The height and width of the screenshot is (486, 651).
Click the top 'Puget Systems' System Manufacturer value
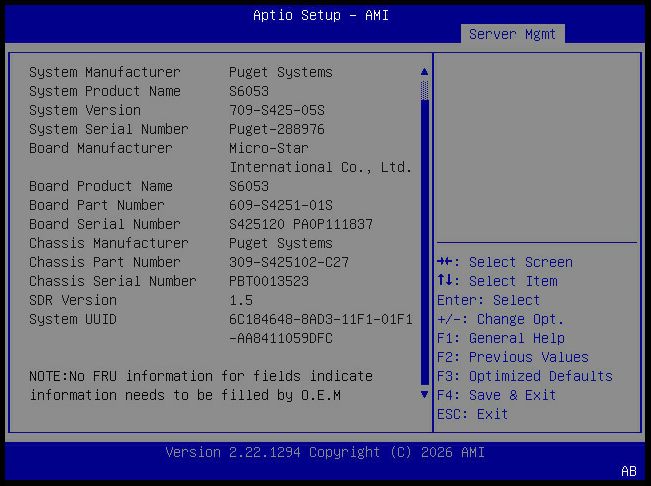point(281,72)
